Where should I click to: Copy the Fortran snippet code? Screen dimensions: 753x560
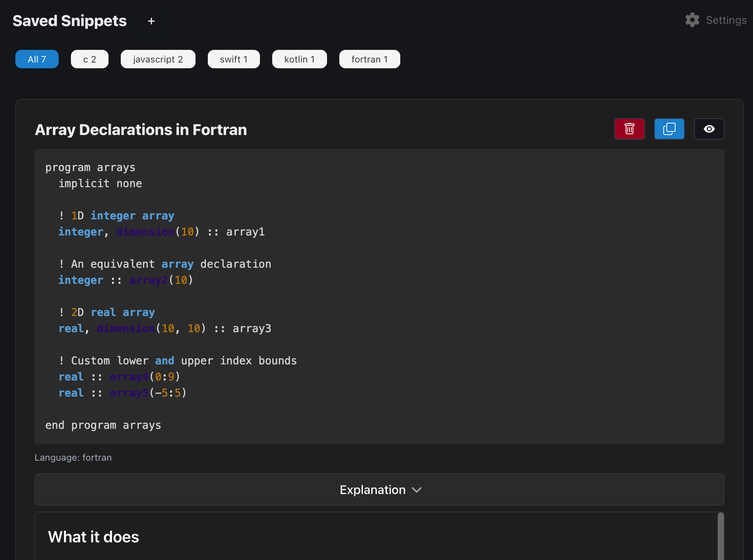coord(669,129)
